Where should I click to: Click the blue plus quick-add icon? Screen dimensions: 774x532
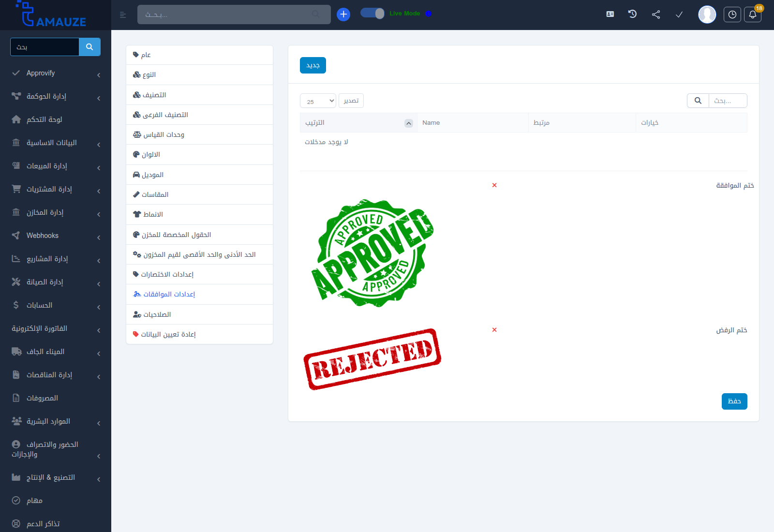tap(343, 15)
